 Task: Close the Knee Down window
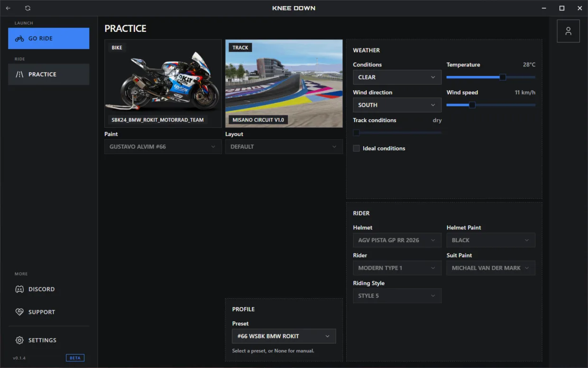pos(579,8)
